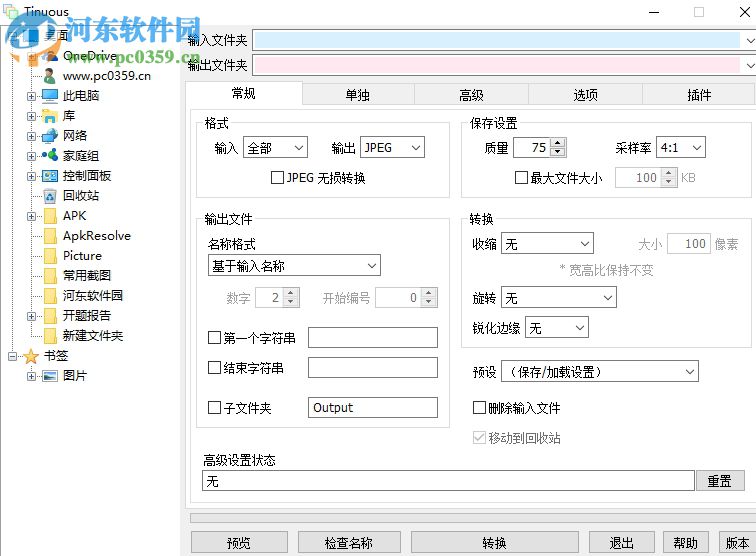Open the 名称格式 dropdown

click(294, 266)
